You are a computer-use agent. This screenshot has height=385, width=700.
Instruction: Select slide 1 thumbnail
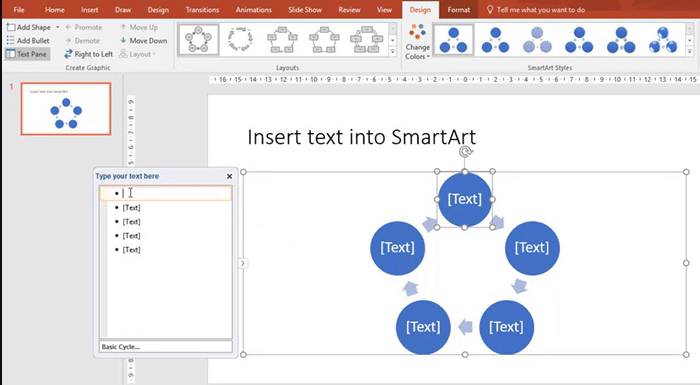tap(66, 109)
